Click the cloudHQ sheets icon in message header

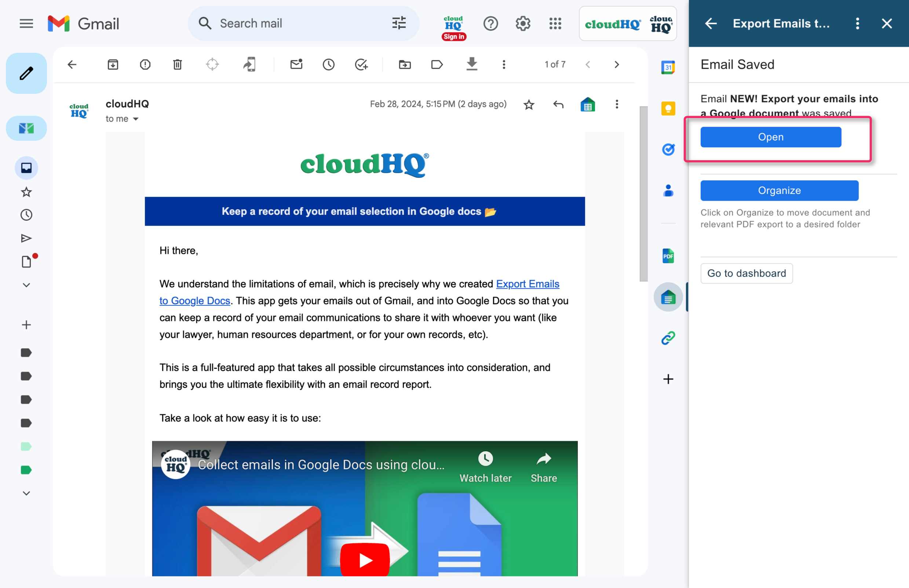587,104
